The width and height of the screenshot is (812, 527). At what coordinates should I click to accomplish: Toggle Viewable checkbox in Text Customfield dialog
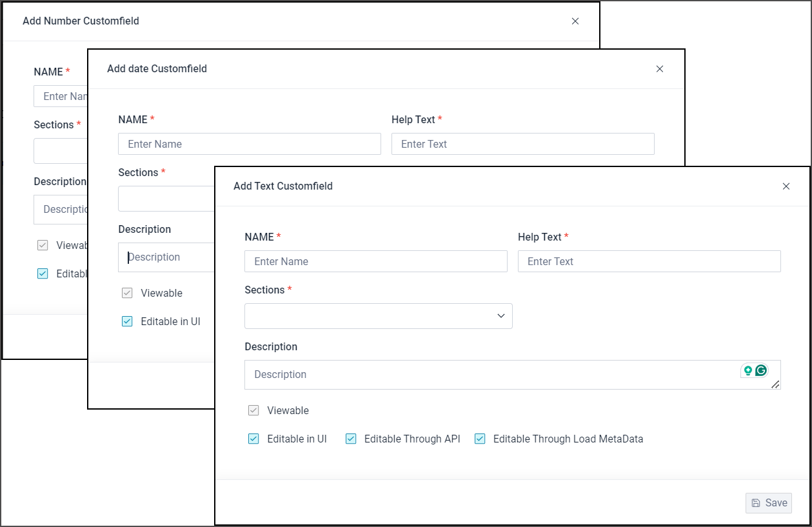tap(253, 411)
